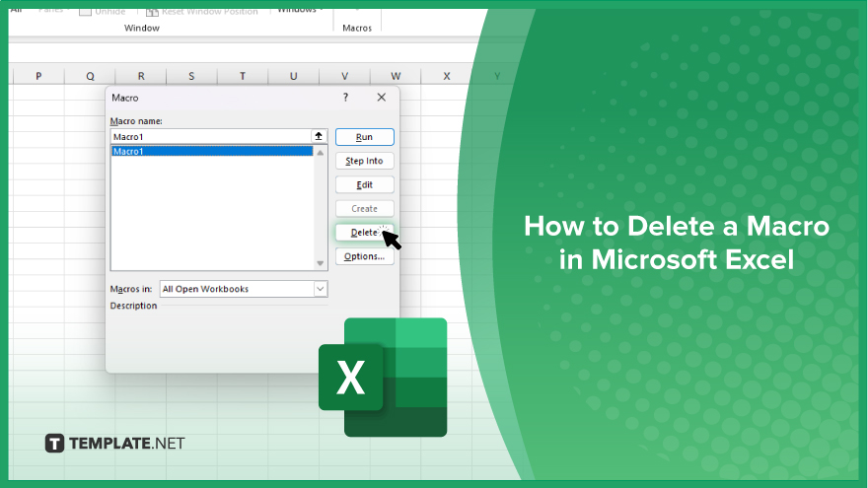Click the Template.net logo
The width and height of the screenshot is (868, 488).
click(114, 444)
